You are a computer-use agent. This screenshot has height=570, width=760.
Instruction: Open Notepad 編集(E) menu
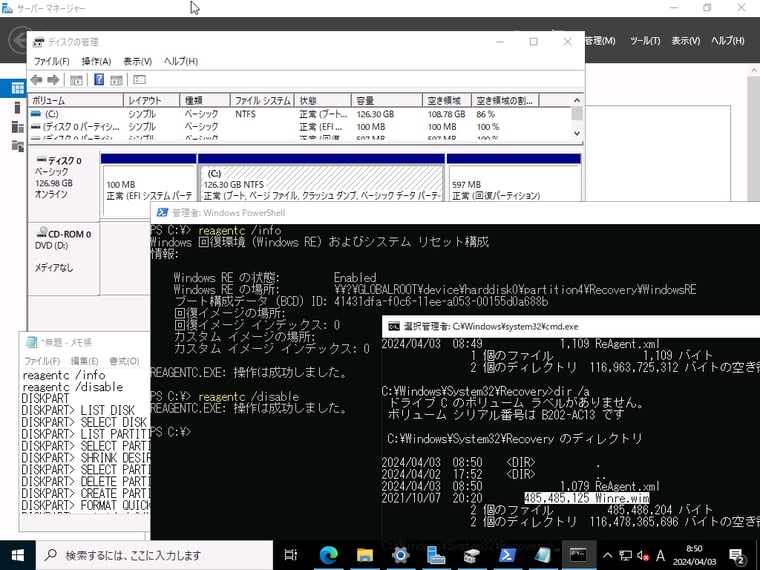click(84, 361)
